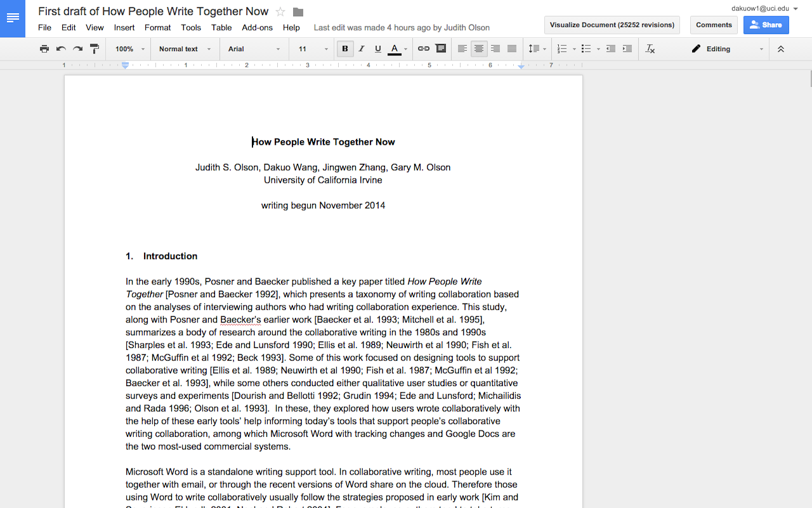Viewport: 812px width, 508px height.
Task: Open the Add-ons menu
Action: coord(257,27)
